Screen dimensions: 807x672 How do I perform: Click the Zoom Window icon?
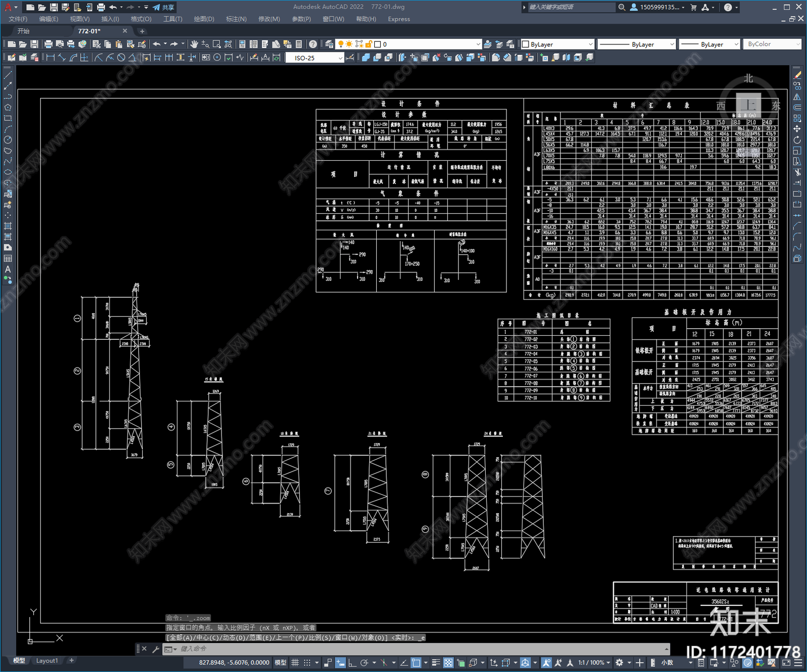click(217, 44)
